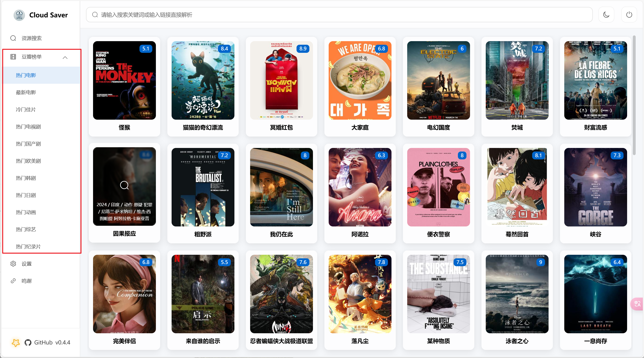
Task: Click the Cloud Saver logo icon
Action: click(19, 15)
